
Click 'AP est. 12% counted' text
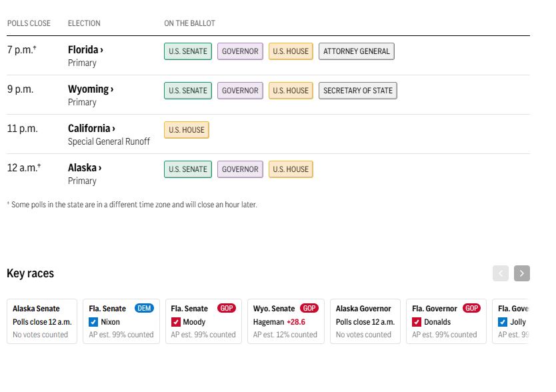point(285,335)
